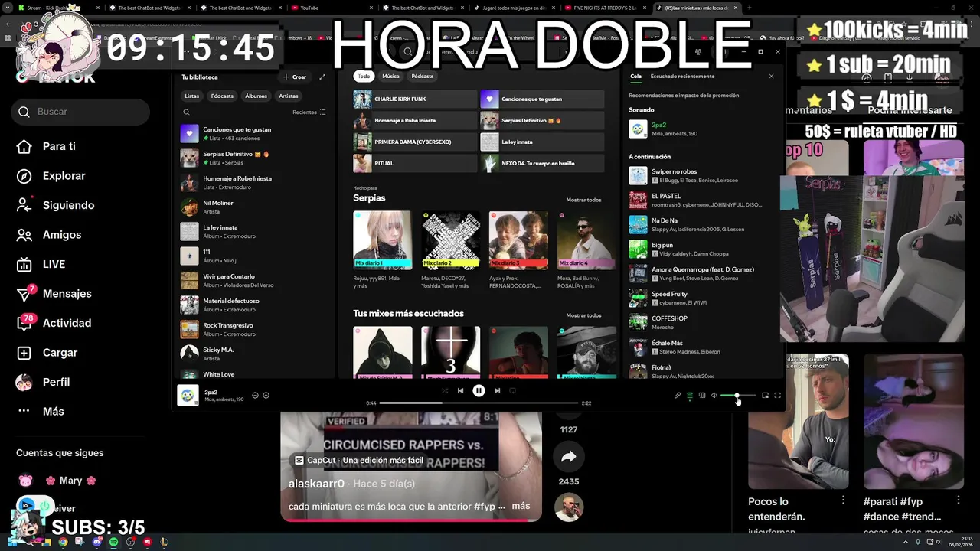Open Spotify connect to device icon
The width and height of the screenshot is (980, 551).
click(x=702, y=395)
